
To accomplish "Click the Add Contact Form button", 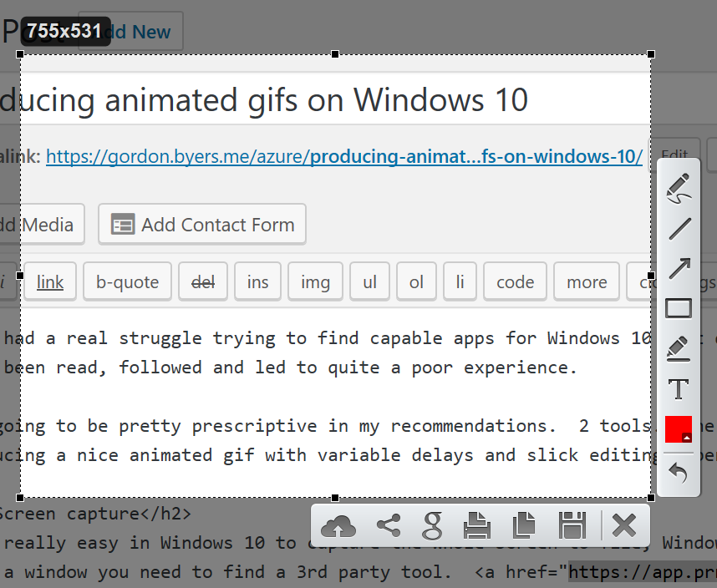I will pyautogui.click(x=202, y=225).
